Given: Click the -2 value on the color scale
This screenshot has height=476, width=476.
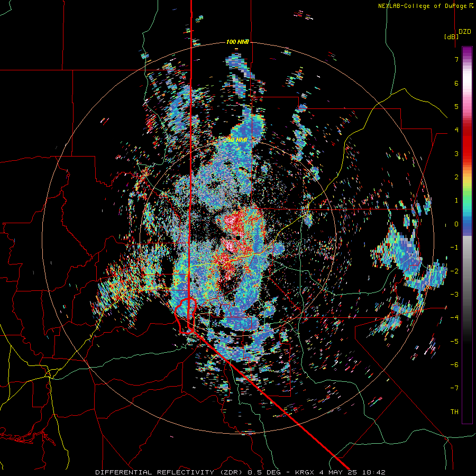Looking at the screenshot, I should coord(454,271).
